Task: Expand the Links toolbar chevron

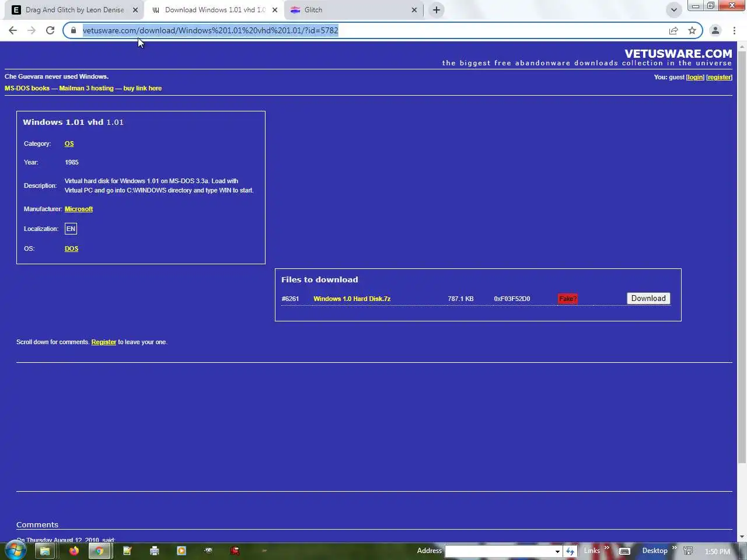Action: tap(606, 548)
